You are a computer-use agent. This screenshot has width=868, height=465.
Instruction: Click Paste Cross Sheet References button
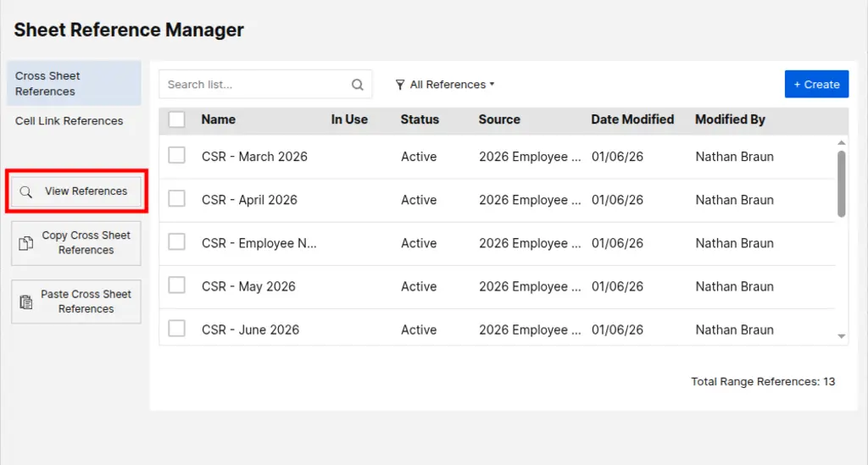[75, 302]
